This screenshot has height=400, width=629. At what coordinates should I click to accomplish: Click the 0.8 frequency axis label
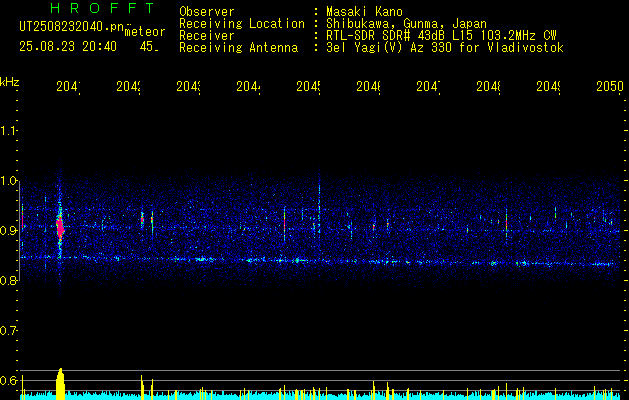[x=9, y=280]
